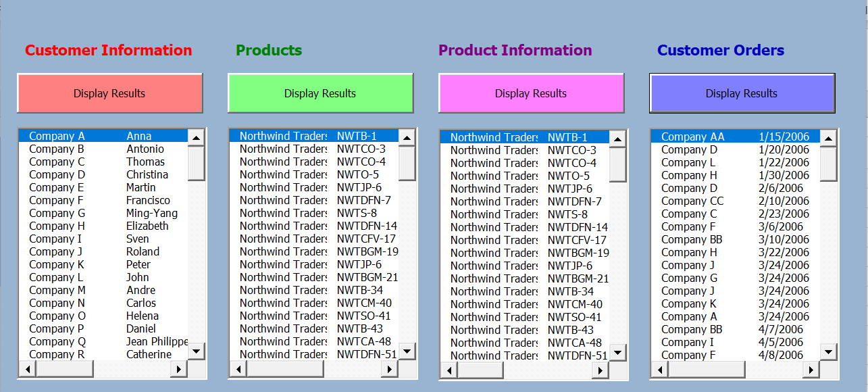The image size is (868, 392).
Task: Click the vertical scroll thumb in Products list
Action: tap(407, 163)
